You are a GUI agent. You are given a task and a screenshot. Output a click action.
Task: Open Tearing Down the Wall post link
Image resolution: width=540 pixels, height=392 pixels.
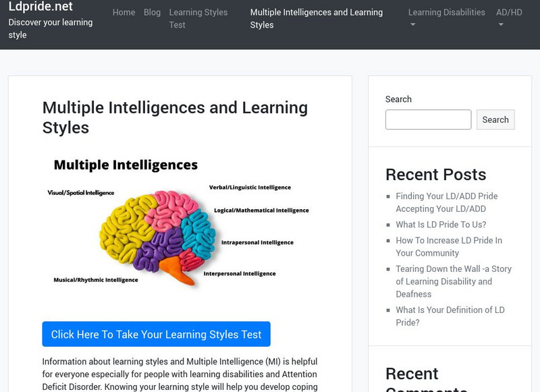pos(454,281)
